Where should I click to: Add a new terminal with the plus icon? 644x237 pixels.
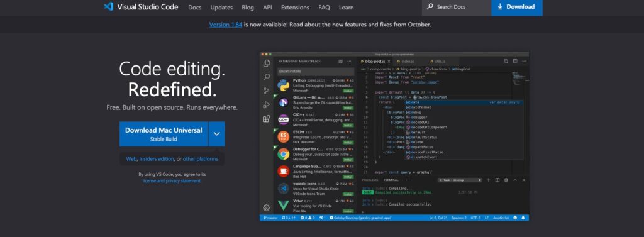point(488,180)
